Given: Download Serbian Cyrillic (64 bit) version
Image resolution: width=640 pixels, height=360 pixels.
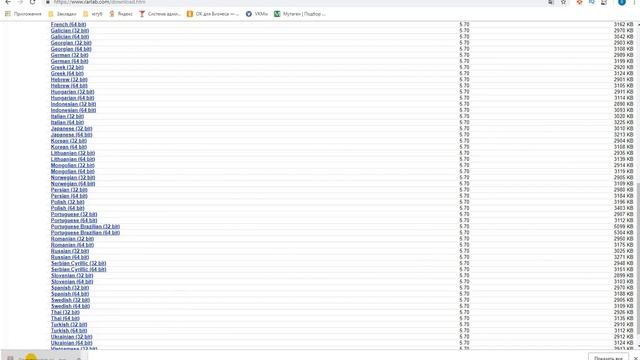Looking at the screenshot, I should tap(78, 269).
